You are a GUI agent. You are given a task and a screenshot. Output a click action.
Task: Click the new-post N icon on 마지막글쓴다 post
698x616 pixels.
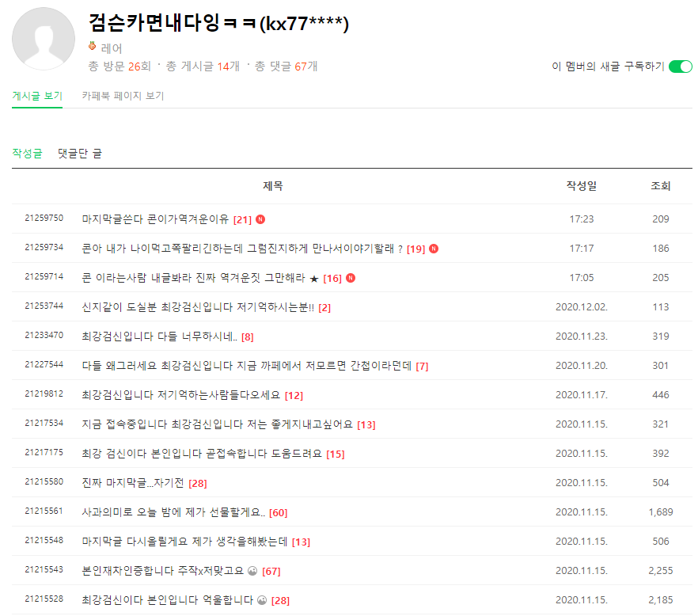pos(260,219)
